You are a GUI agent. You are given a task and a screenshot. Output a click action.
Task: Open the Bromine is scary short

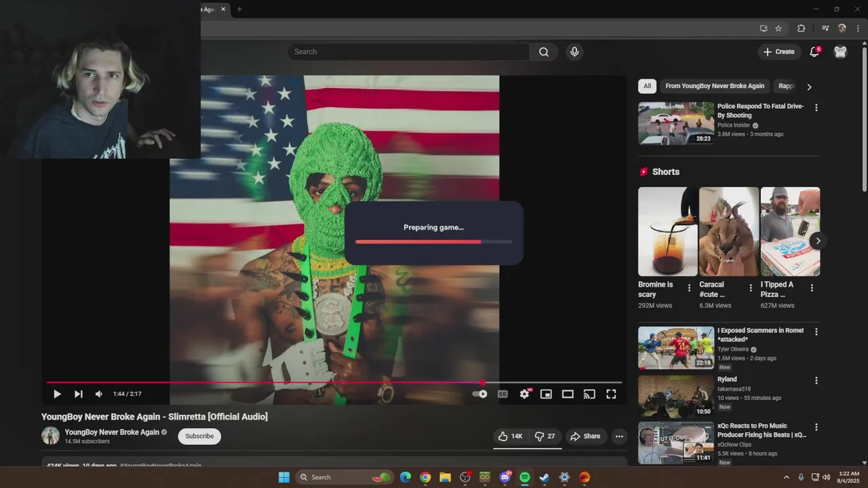click(x=667, y=232)
